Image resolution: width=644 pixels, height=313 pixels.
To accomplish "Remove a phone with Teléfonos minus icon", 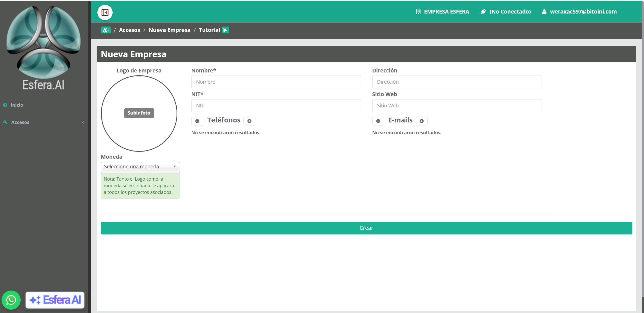I will pyautogui.click(x=198, y=121).
